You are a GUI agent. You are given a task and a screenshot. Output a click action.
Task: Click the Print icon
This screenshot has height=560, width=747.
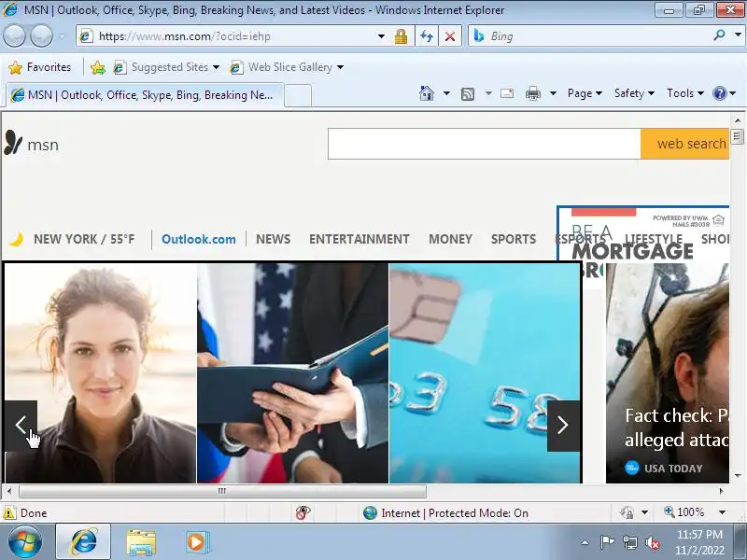click(x=532, y=93)
